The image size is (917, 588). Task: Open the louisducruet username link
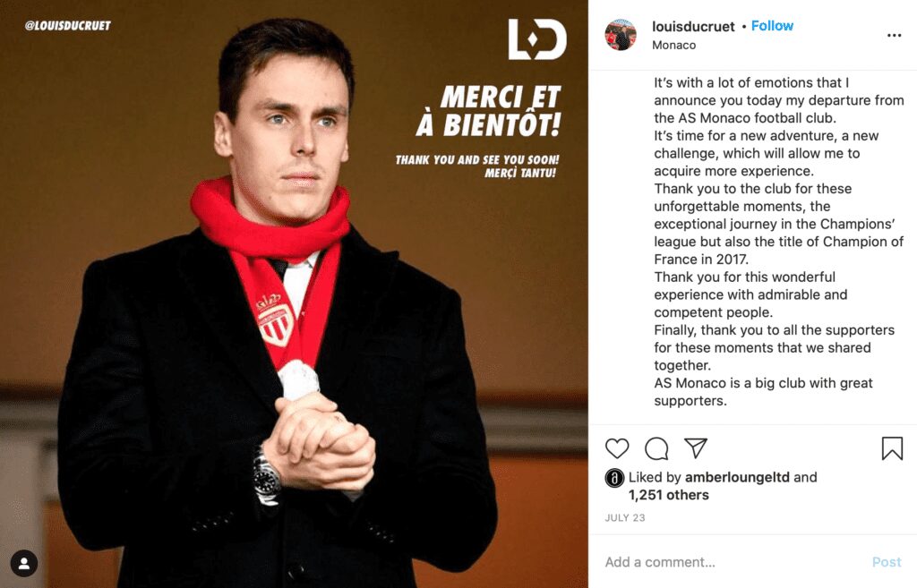693,26
